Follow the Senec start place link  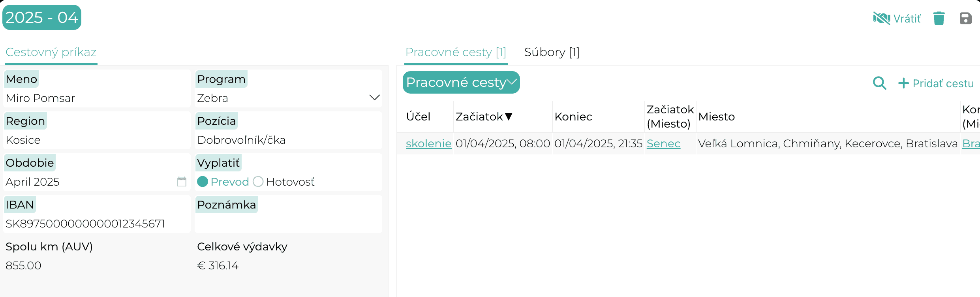[663, 143]
